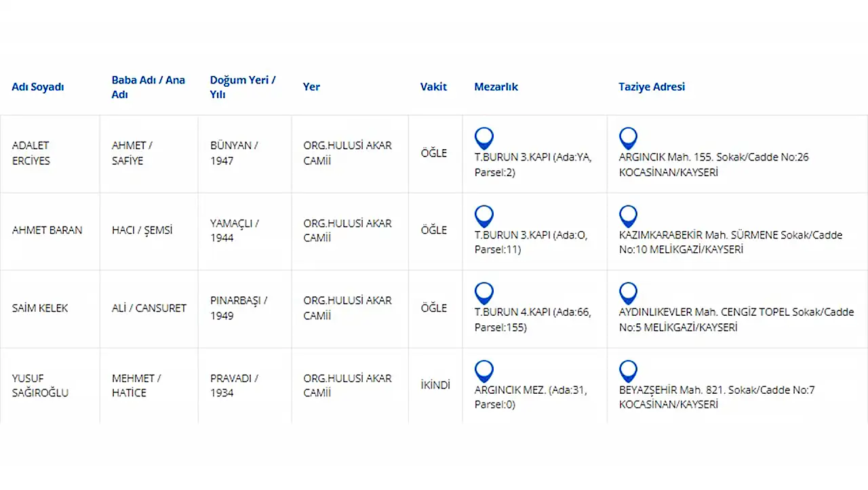
Task: Open condolence address pin for Adalet Erciyes
Action: 628,138
